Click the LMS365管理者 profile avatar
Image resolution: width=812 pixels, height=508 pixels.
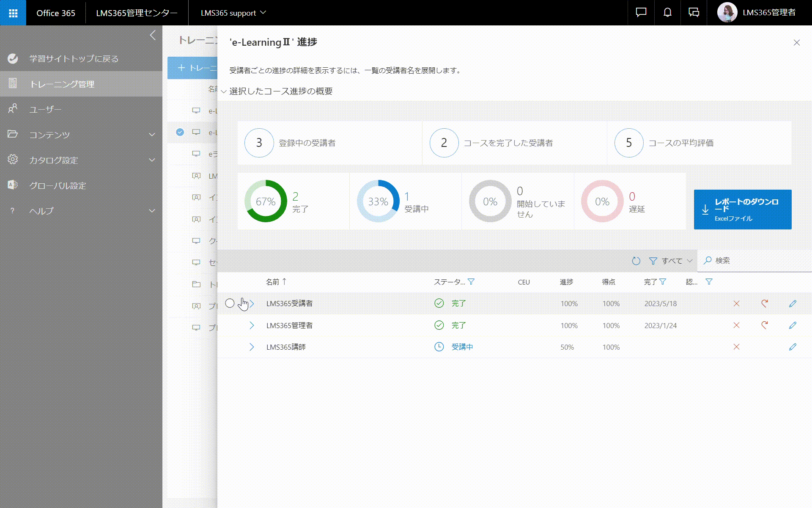(x=727, y=13)
